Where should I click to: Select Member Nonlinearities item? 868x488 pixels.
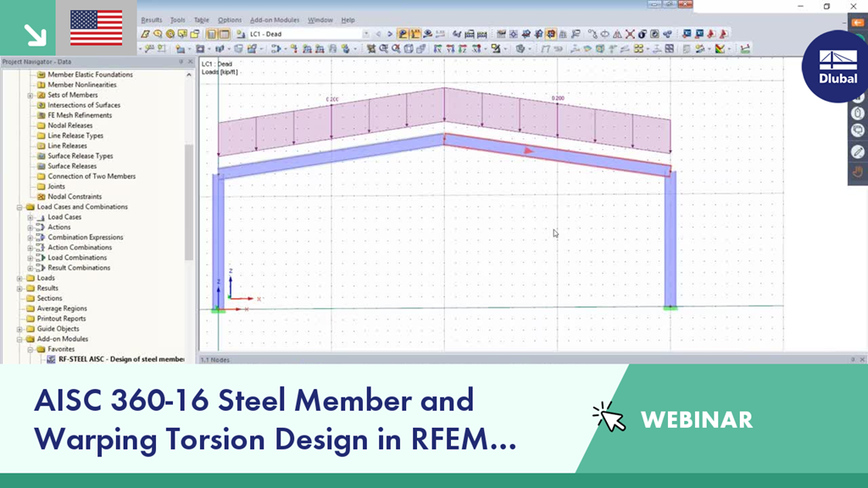click(x=82, y=85)
